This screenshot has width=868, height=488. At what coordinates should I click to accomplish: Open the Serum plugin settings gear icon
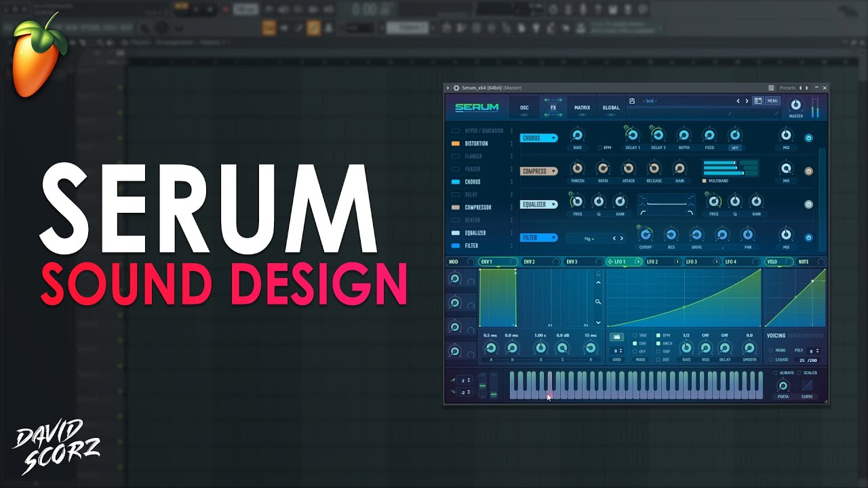pos(456,87)
